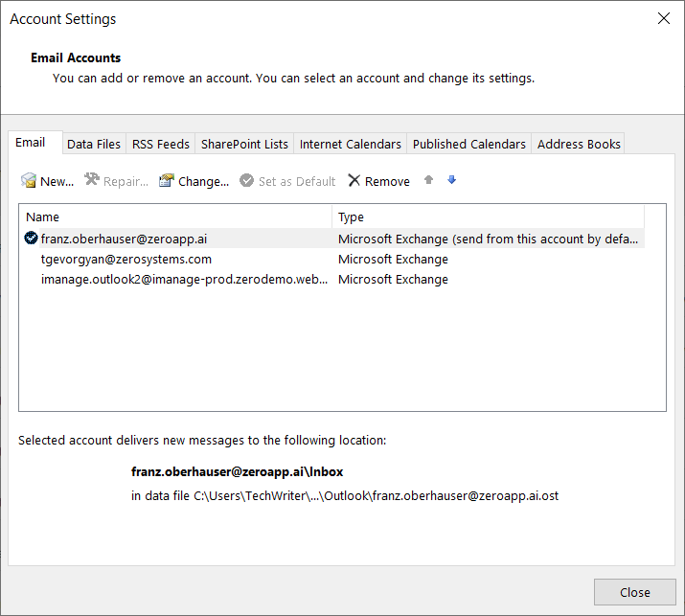Select franz.oberhauser@zeroapp.ai account row
This screenshot has width=685, height=616.
334,239
